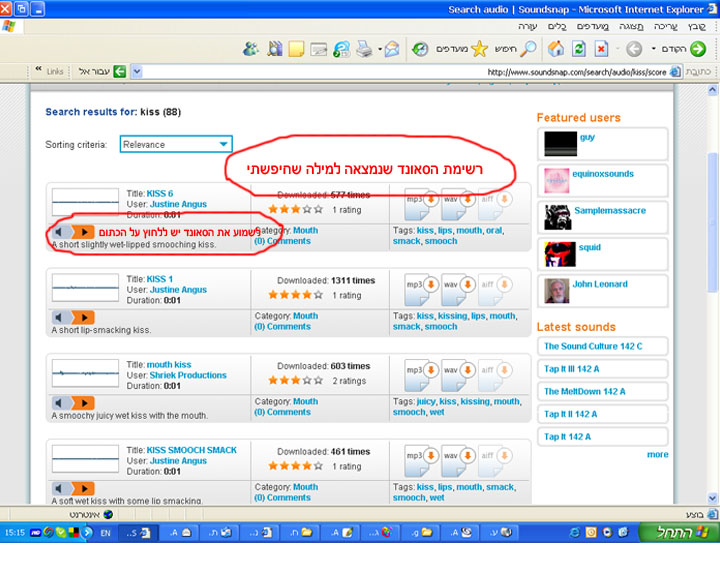The image size is (720, 576).
Task: Click the IE green Back arrow
Action: pyautogui.click(x=698, y=49)
